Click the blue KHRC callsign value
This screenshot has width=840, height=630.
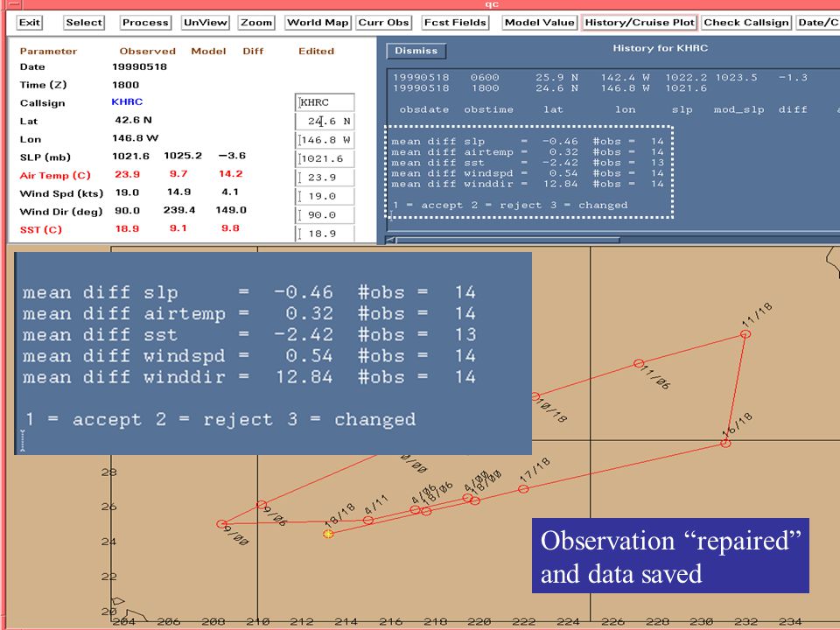(x=127, y=101)
